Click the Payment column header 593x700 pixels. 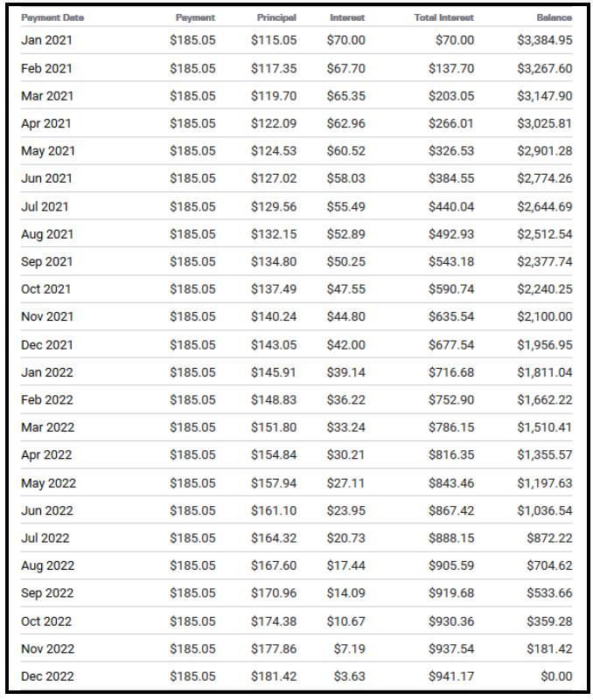[195, 17]
